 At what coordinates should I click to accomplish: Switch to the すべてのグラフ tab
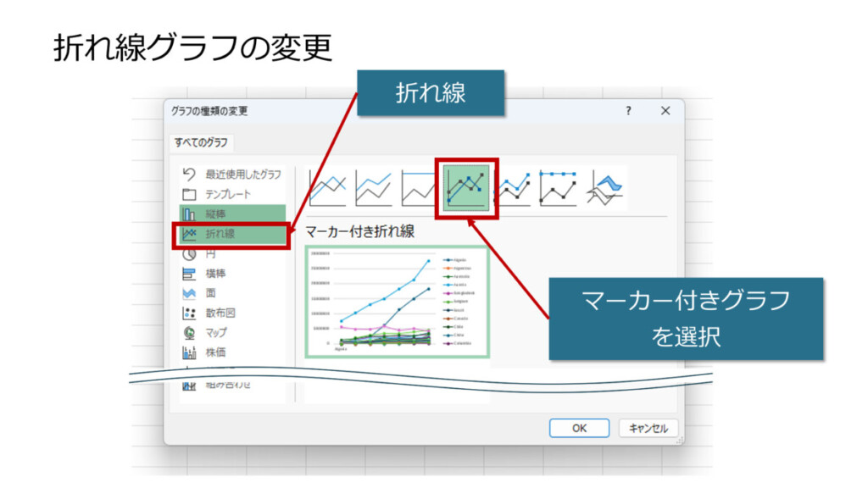coord(201,142)
